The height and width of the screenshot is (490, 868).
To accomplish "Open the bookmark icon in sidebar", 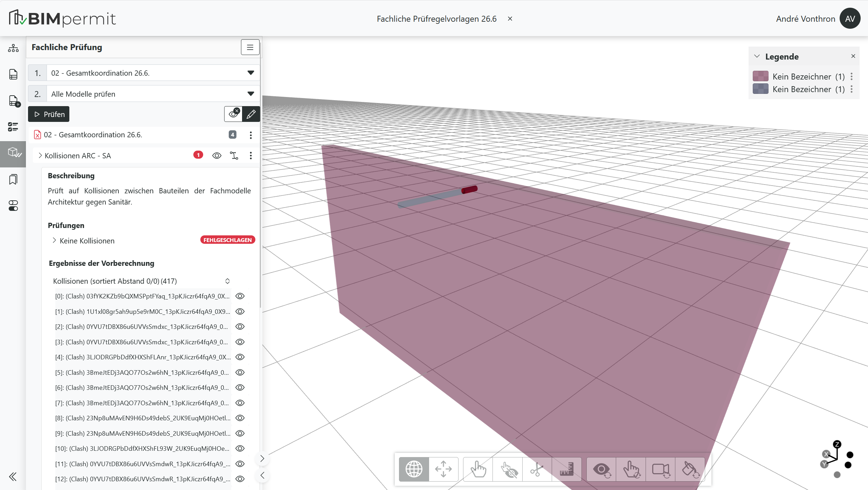I will click(13, 179).
